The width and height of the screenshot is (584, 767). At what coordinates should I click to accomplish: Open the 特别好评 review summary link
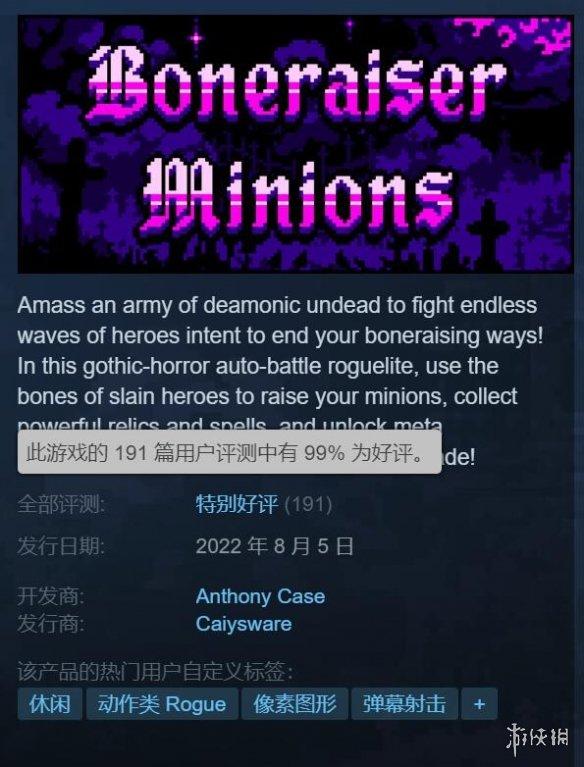pyautogui.click(x=237, y=504)
